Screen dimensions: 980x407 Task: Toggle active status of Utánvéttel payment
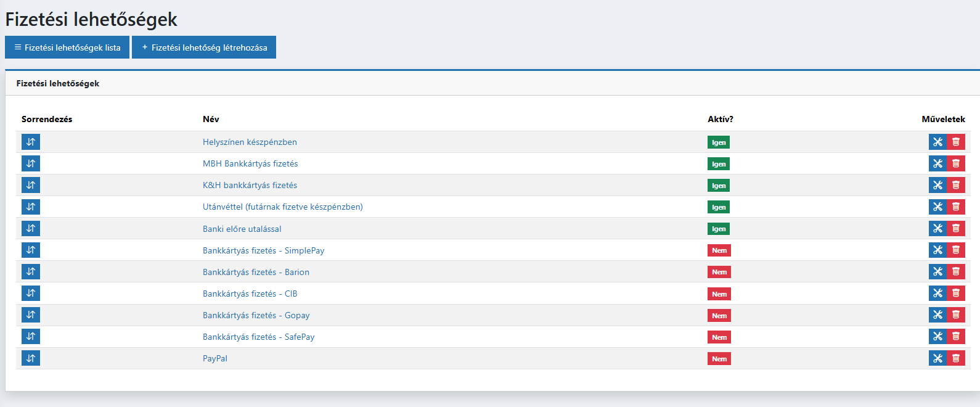coord(719,207)
